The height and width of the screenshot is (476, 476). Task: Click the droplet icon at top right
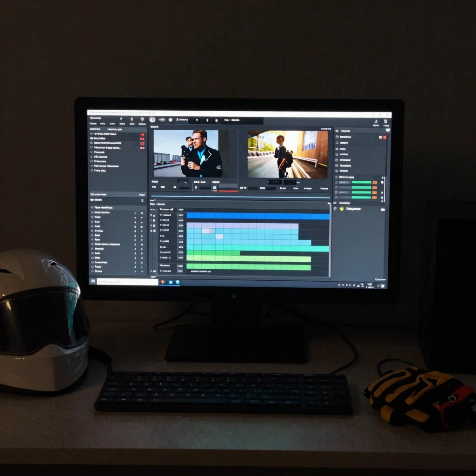tap(376, 121)
